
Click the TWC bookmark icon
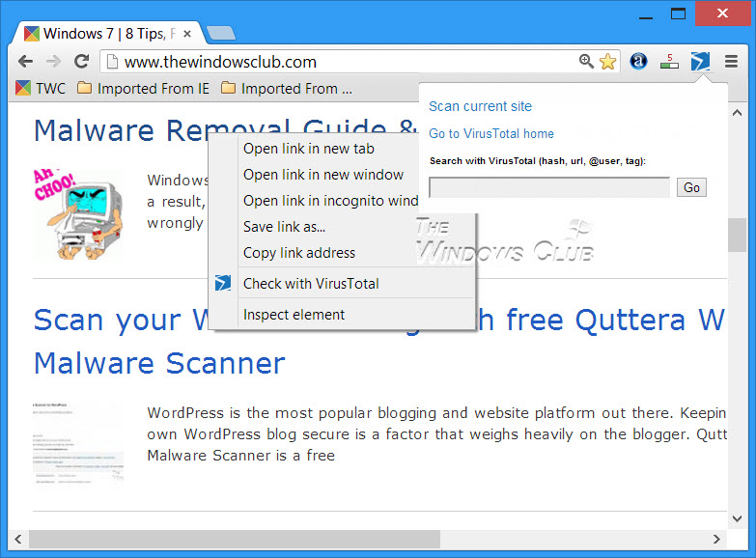(x=22, y=88)
